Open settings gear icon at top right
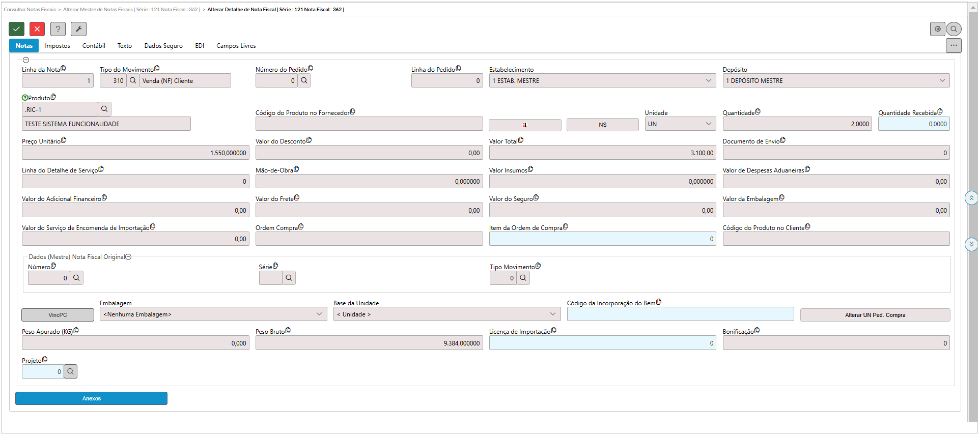980x435 pixels. coord(937,29)
